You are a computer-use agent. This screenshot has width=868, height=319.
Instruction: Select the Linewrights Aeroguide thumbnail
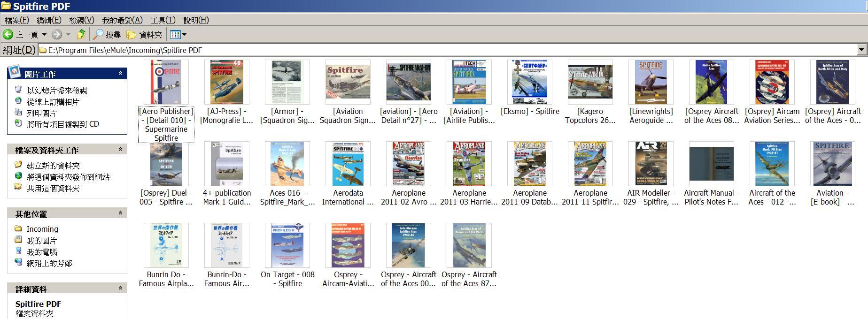pos(651,82)
